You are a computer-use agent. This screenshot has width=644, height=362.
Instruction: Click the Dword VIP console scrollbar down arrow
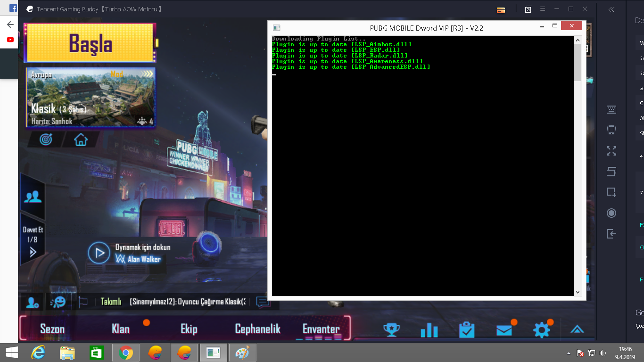pyautogui.click(x=578, y=292)
